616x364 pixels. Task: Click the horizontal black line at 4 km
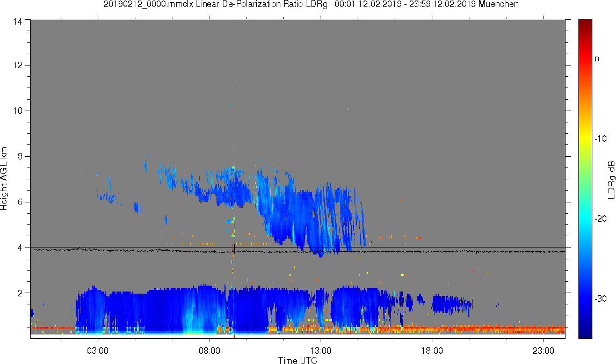coord(298,247)
